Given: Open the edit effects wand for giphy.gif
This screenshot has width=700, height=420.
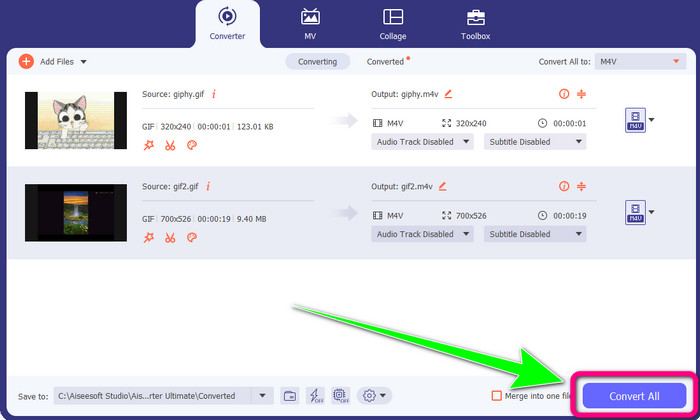Looking at the screenshot, I should (149, 145).
